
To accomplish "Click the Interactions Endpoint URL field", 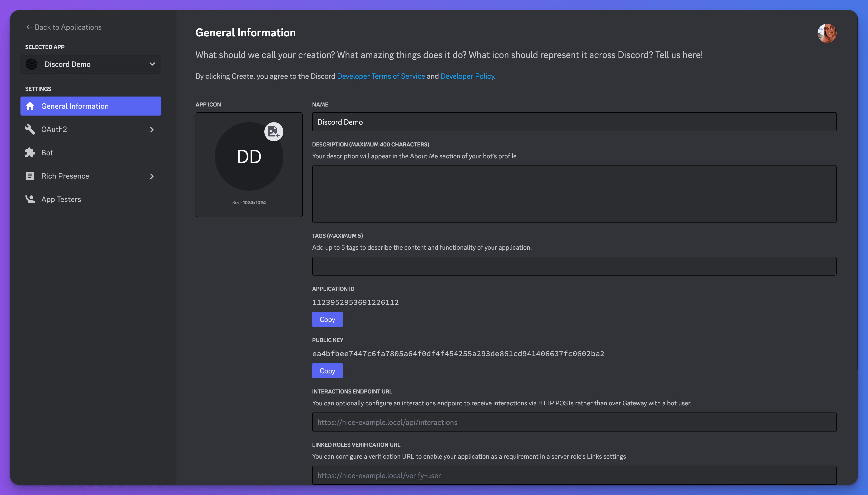I will 574,422.
